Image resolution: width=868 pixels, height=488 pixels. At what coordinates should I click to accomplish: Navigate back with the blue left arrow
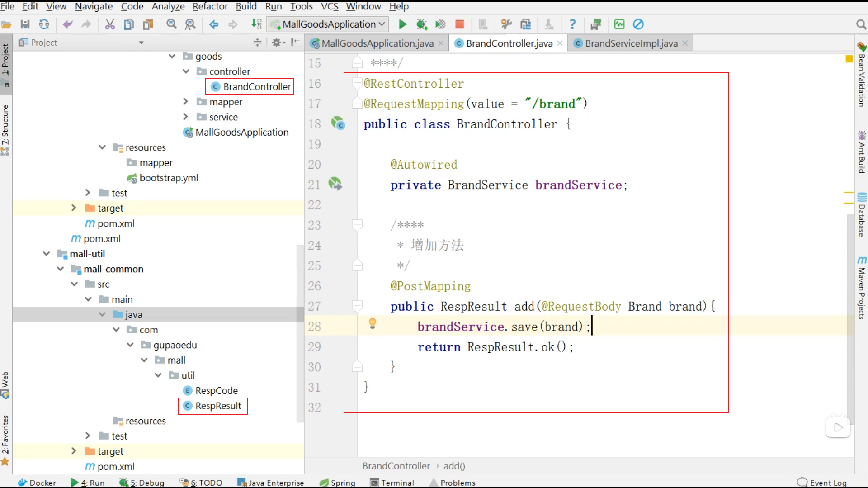214,24
